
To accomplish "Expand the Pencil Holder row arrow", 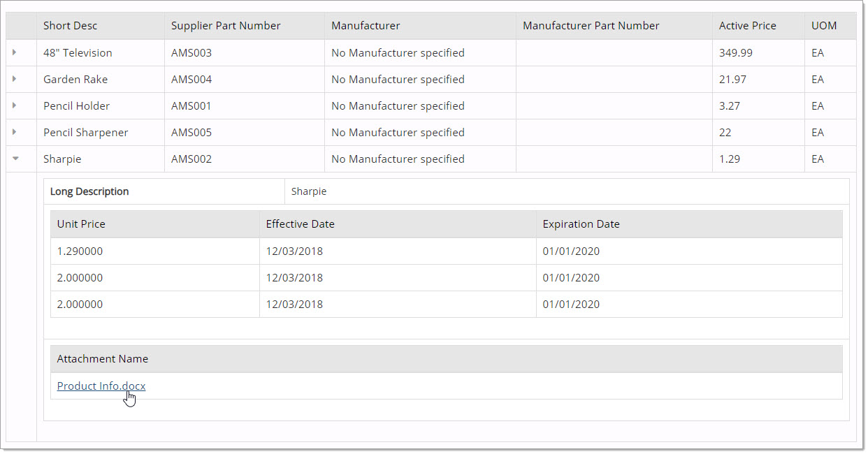I will (x=15, y=105).
